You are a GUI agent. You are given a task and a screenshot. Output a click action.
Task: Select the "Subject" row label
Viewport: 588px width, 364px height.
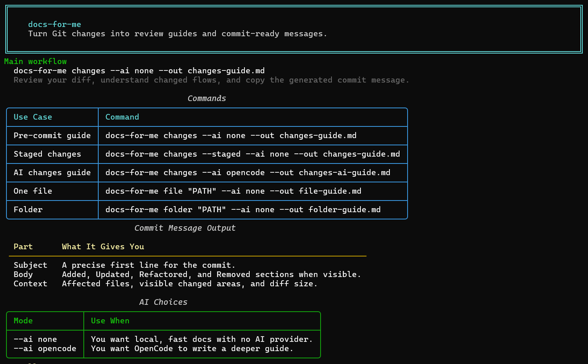[31, 265]
